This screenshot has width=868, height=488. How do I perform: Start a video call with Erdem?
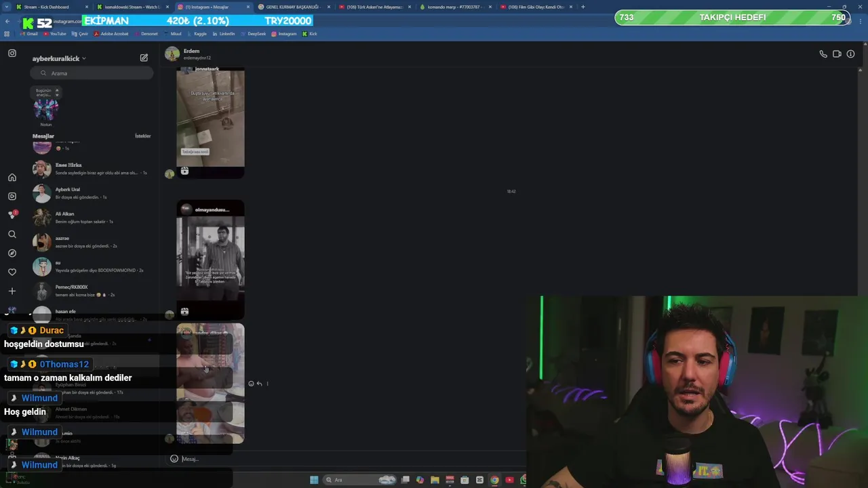837,54
